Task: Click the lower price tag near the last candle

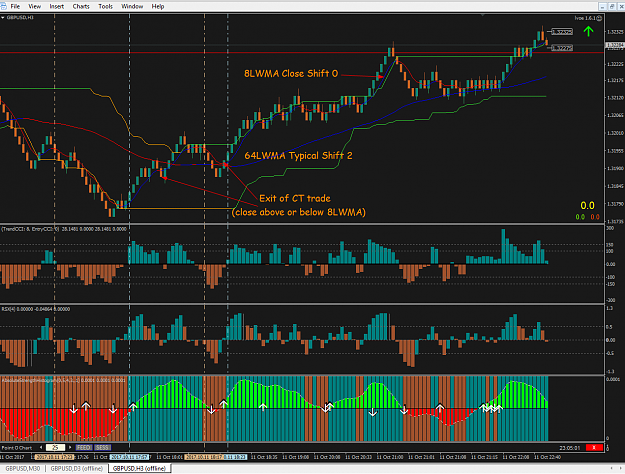Action: [x=562, y=48]
